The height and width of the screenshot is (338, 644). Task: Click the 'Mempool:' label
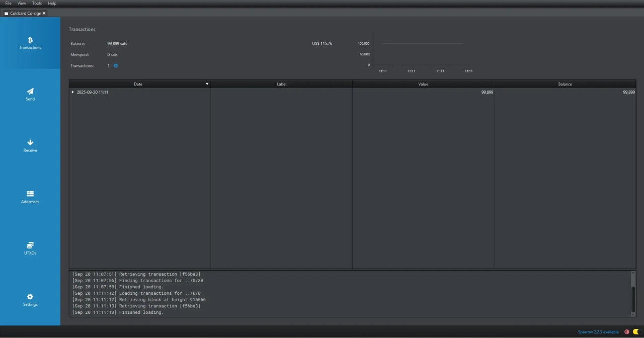80,55
